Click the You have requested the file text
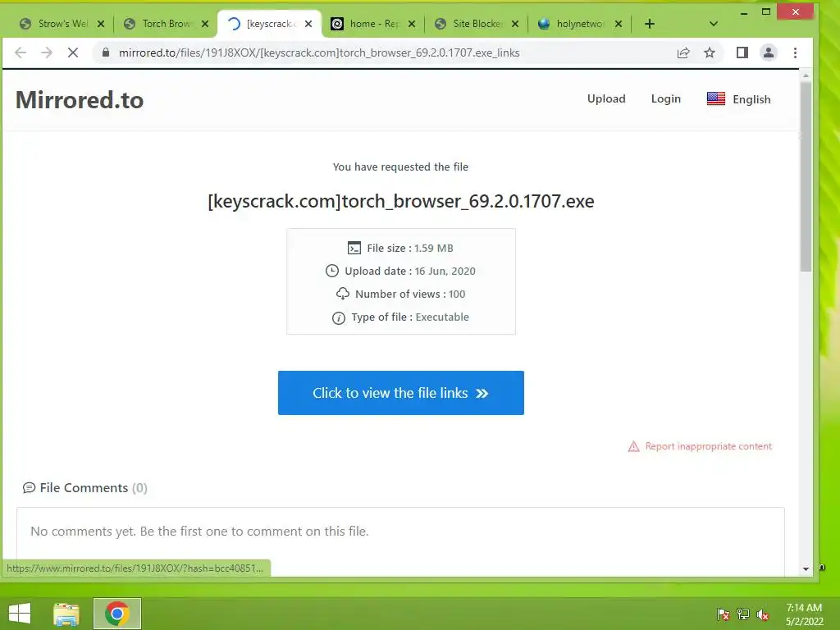840x630 pixels. pos(400,167)
